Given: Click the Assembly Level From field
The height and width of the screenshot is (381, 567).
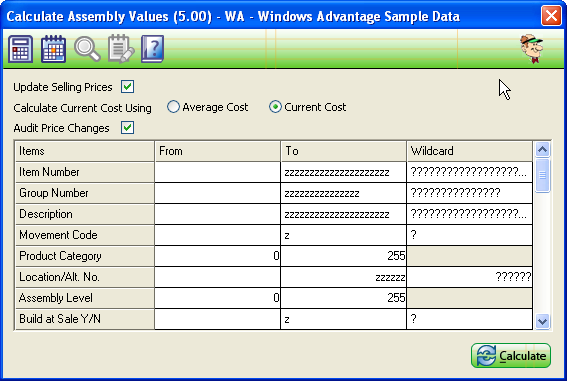Looking at the screenshot, I should click(x=217, y=298).
